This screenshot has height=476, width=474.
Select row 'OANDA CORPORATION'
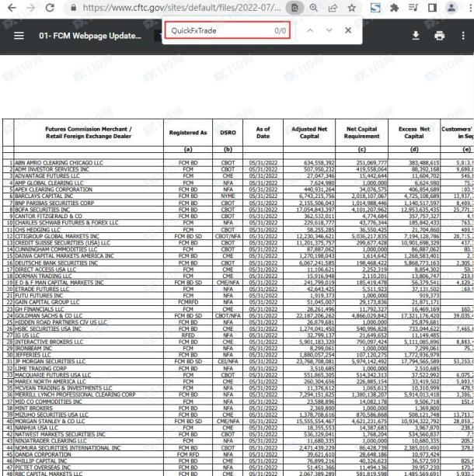pyautogui.click(x=239, y=454)
